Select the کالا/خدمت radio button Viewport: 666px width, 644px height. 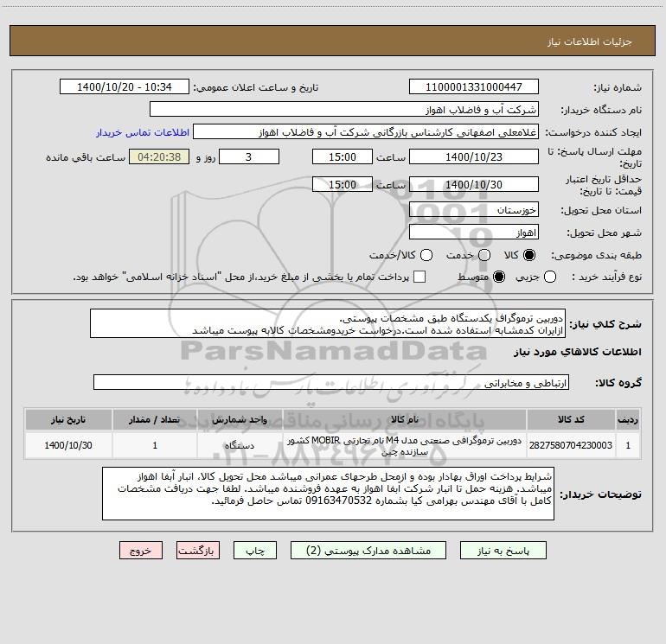(x=426, y=255)
